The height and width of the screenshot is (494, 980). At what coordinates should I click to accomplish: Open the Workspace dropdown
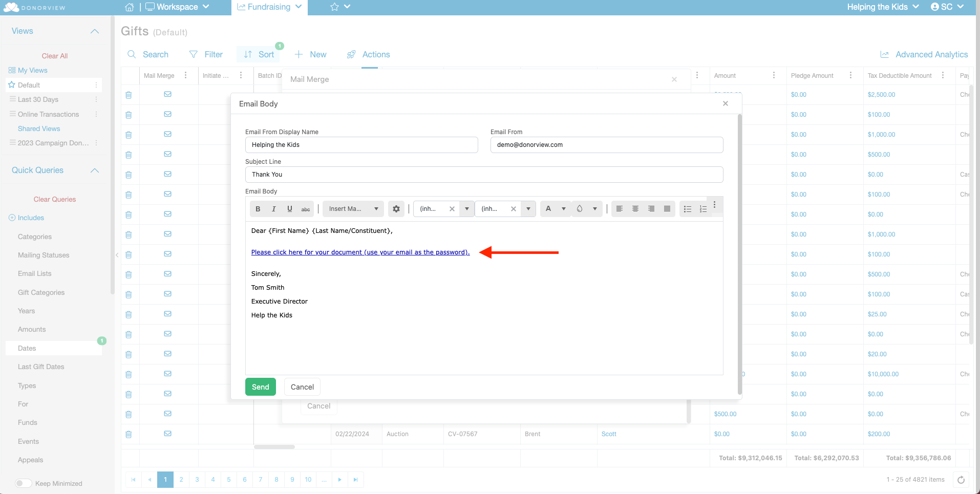tap(178, 7)
